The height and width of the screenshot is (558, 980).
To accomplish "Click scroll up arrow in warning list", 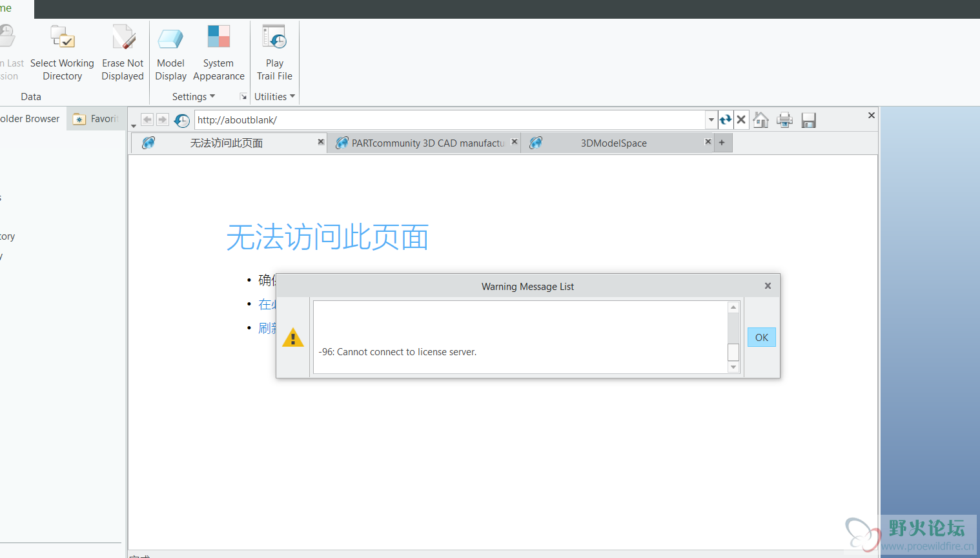I will 733,307.
